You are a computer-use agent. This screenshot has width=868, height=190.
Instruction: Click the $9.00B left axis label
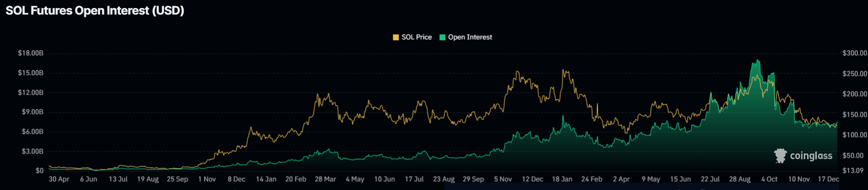32,112
